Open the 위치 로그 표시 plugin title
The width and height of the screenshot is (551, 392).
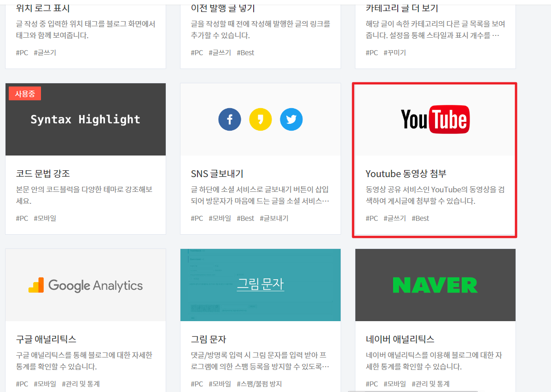click(x=43, y=8)
